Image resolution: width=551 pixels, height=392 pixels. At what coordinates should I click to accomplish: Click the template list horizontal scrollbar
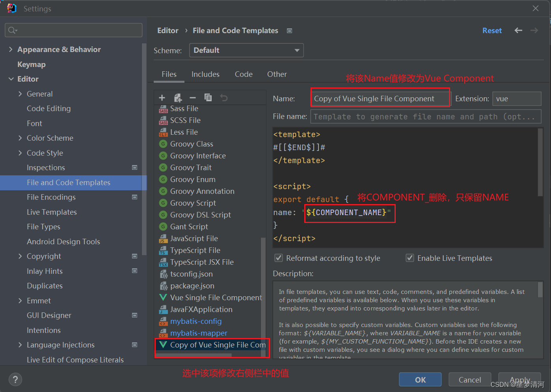(x=194, y=355)
